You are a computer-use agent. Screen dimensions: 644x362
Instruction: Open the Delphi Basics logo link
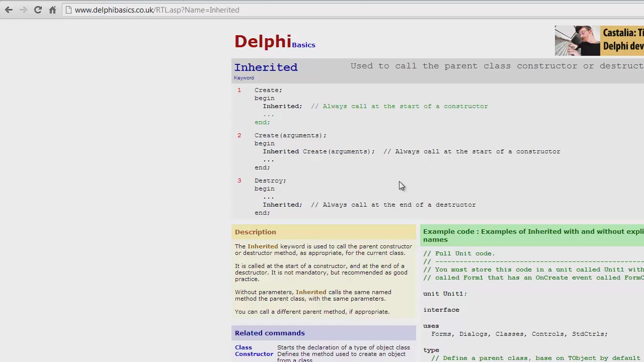click(275, 41)
